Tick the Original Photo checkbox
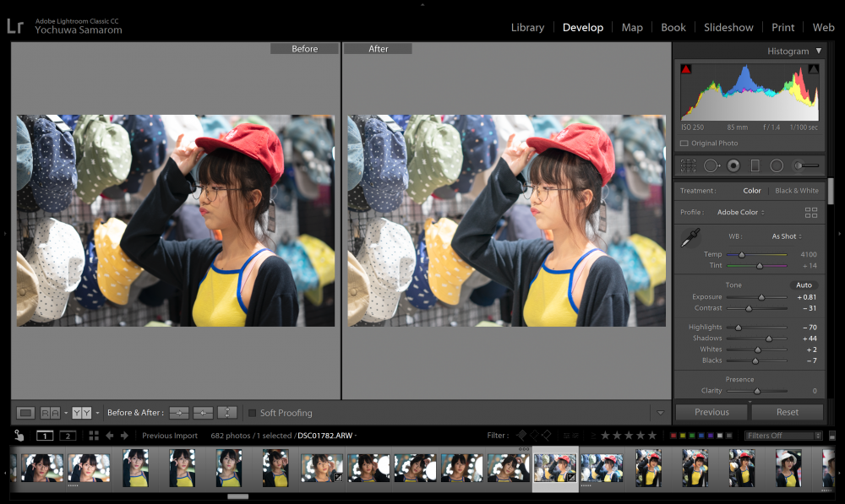Viewport: 845px width, 504px height. (684, 144)
